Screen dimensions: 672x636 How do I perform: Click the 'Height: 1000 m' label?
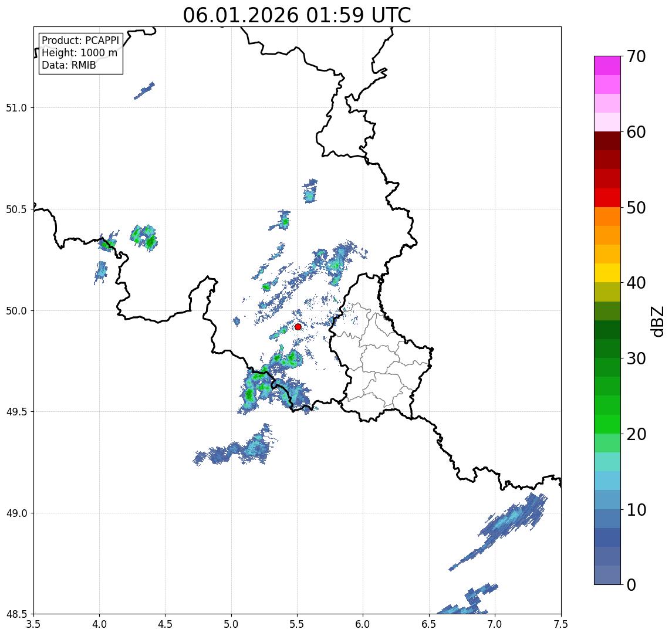79,53
